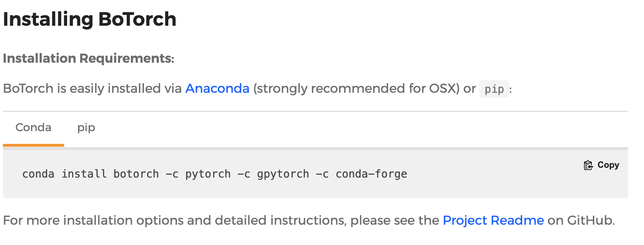Click botorch in the install command
This screenshot has height=245, width=644.
click(136, 174)
